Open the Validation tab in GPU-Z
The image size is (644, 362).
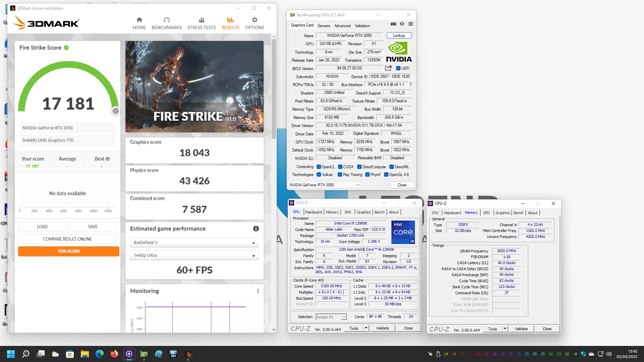coord(362,26)
